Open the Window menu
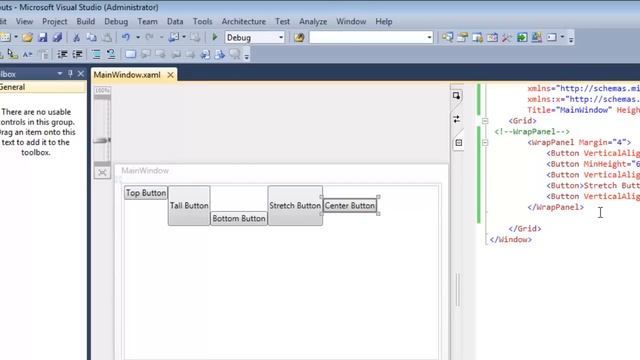Image resolution: width=640 pixels, height=360 pixels. tap(351, 22)
